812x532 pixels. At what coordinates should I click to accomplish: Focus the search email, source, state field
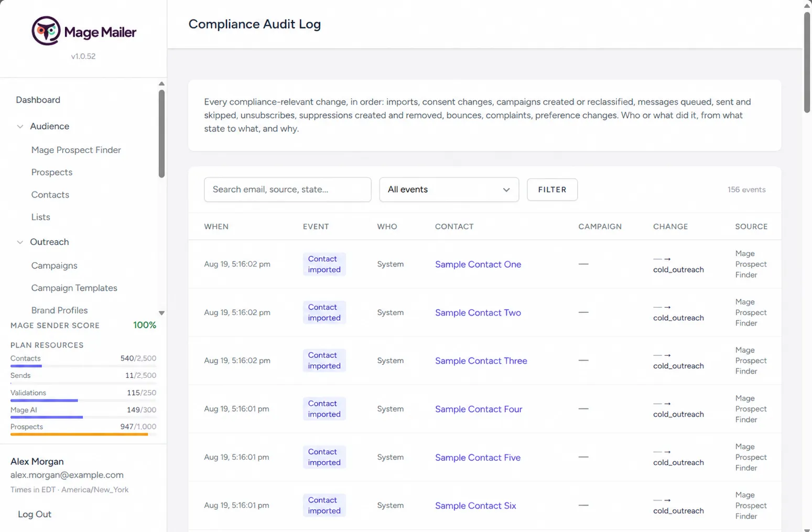(287, 190)
